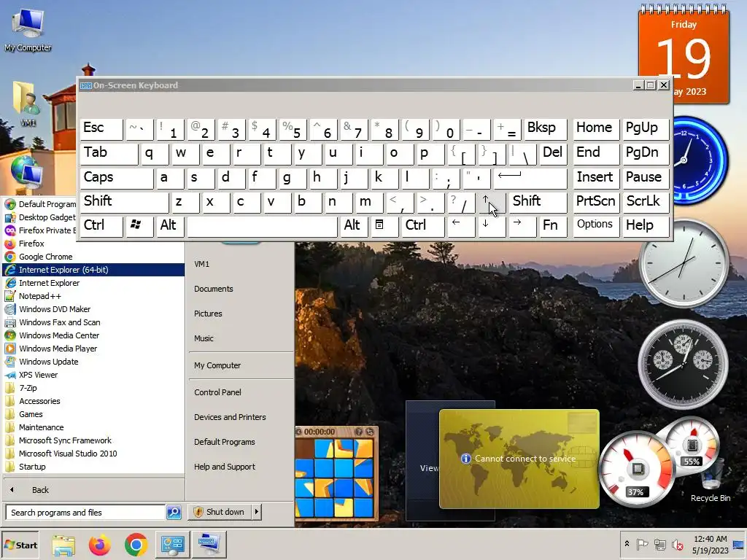Click the Windows logo key on keyboard

click(x=139, y=225)
